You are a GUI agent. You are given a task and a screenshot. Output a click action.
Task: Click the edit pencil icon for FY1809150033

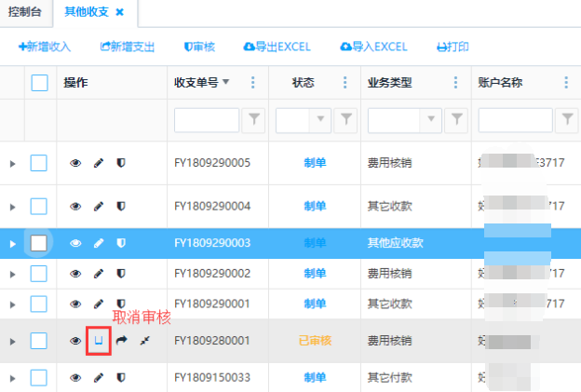pos(99,378)
